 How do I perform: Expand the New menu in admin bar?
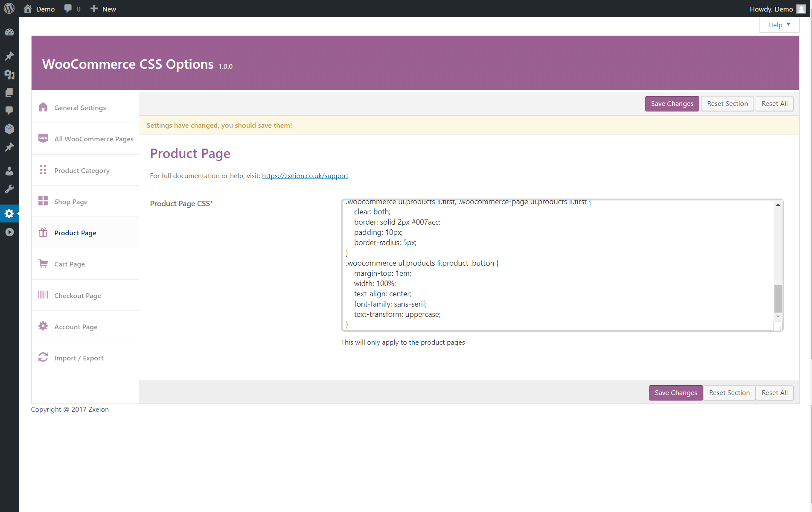click(x=102, y=9)
